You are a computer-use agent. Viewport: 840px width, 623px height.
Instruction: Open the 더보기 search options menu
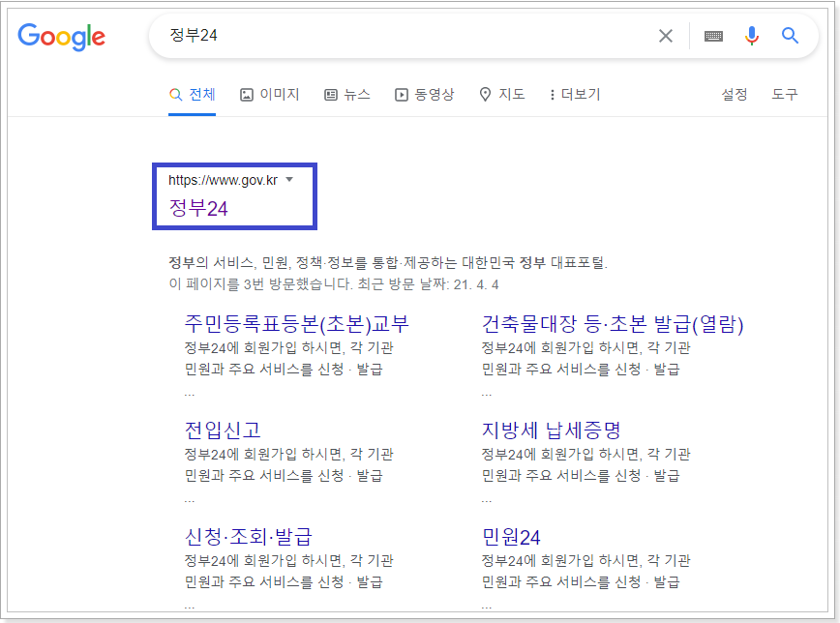click(575, 94)
